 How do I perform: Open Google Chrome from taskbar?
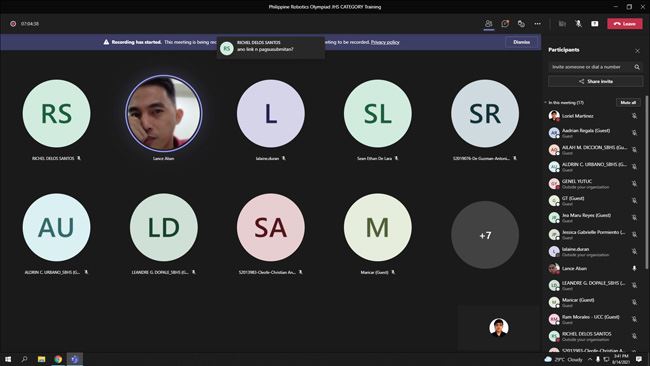point(58,359)
